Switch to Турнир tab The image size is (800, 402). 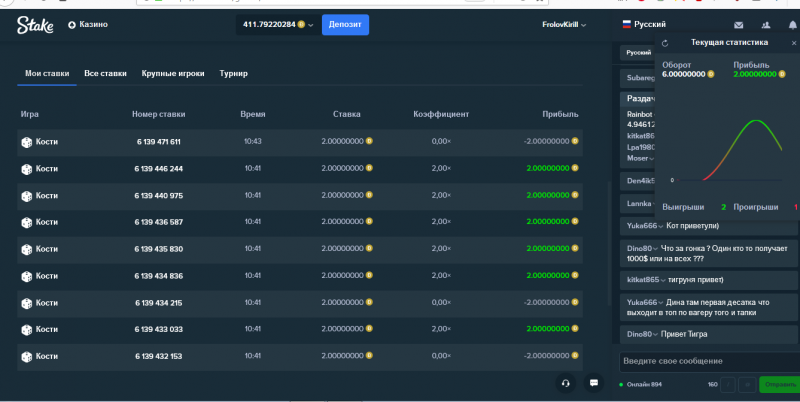coord(234,73)
